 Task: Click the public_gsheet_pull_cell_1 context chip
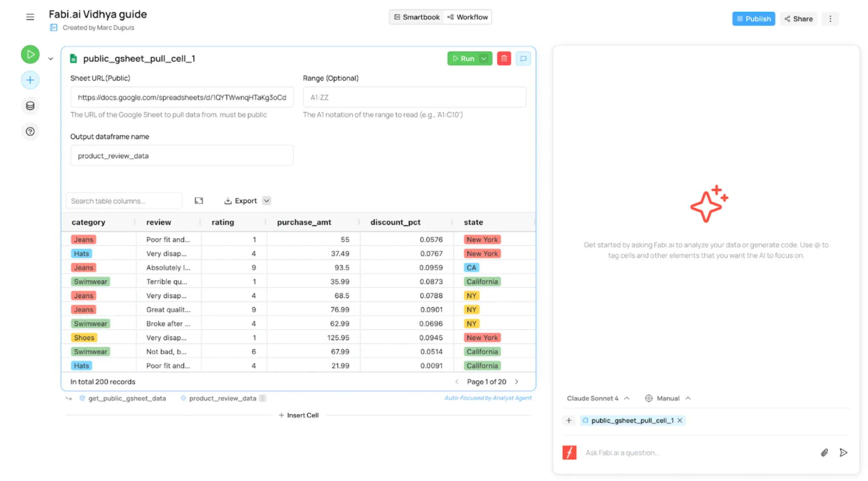[632, 420]
